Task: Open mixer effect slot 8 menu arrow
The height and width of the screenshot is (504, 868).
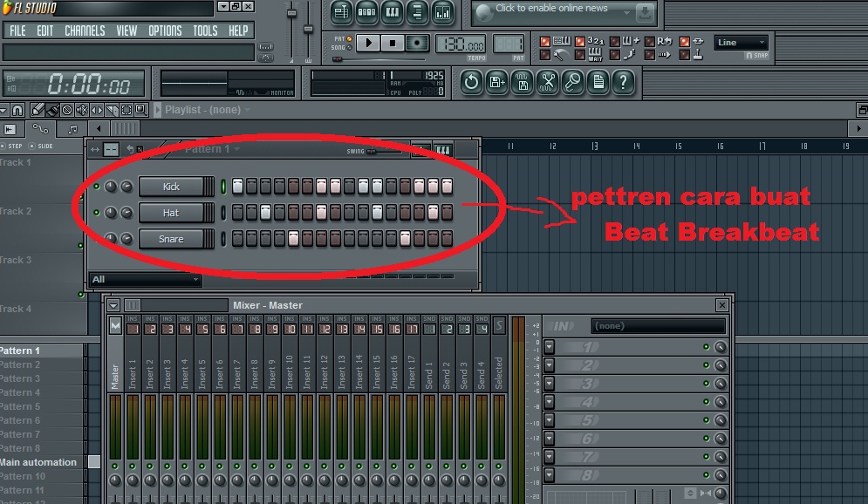Action: (549, 474)
